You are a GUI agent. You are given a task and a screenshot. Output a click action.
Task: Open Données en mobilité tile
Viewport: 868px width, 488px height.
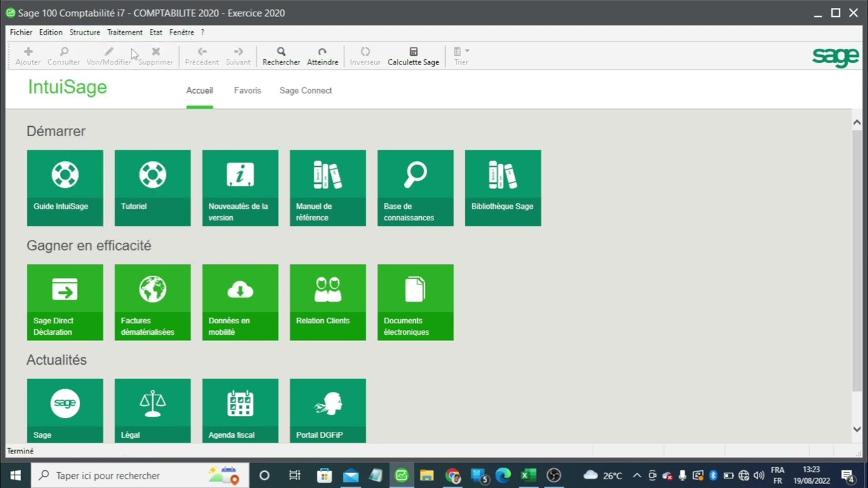(x=240, y=302)
